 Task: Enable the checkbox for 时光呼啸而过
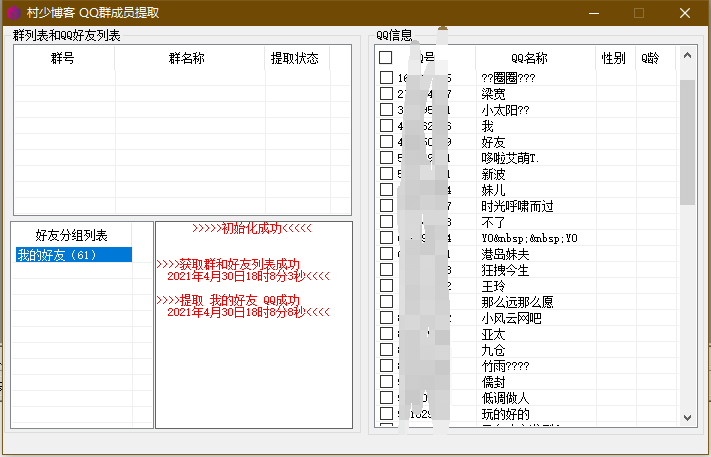click(x=386, y=205)
